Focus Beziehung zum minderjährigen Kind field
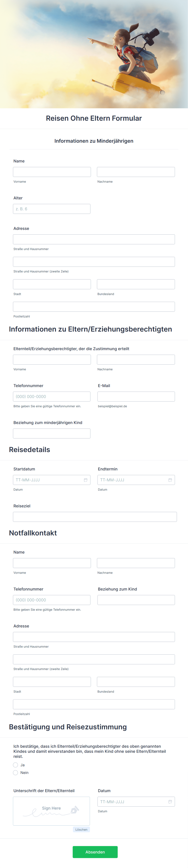This screenshot has height=868, width=188. pos(52,433)
